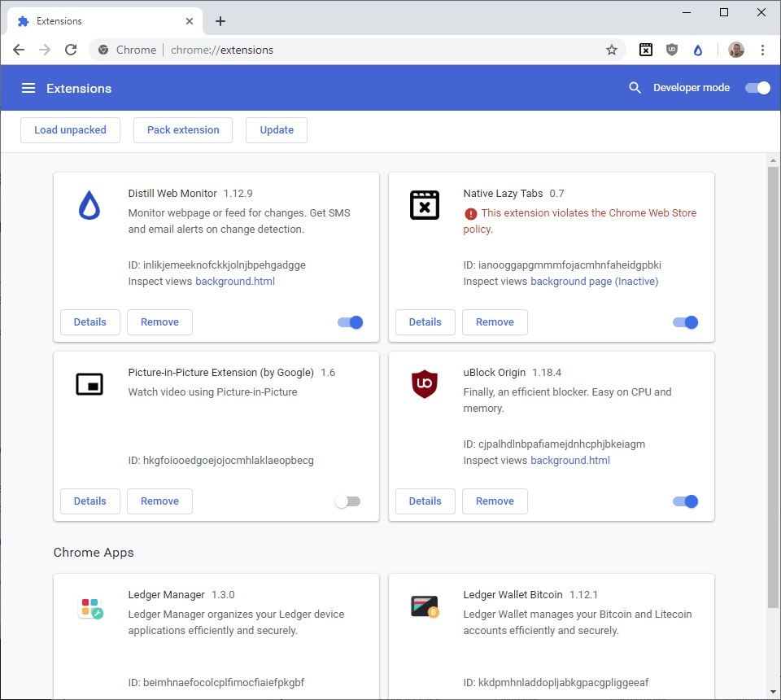The height and width of the screenshot is (700, 781).
Task: Inspect Native Lazy Tabs background page
Action: coord(594,282)
